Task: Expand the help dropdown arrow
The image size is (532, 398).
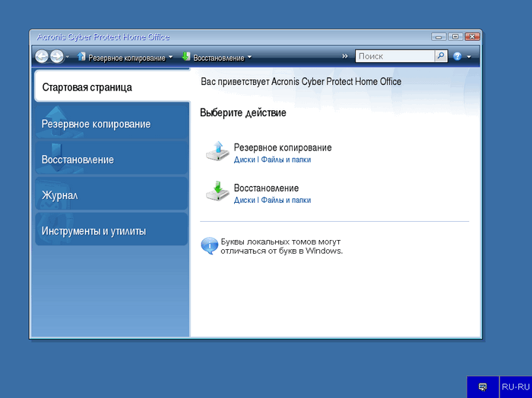Action: pyautogui.click(x=469, y=57)
